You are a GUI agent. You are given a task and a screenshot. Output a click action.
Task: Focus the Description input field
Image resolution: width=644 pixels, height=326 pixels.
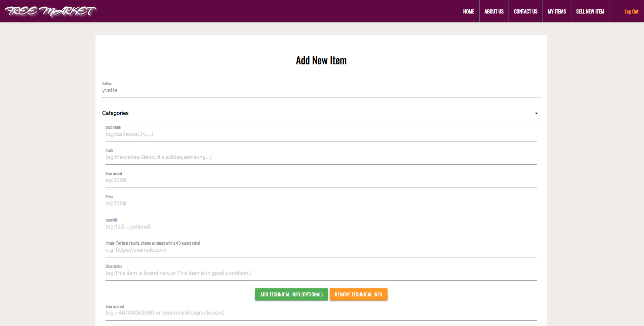click(x=321, y=273)
